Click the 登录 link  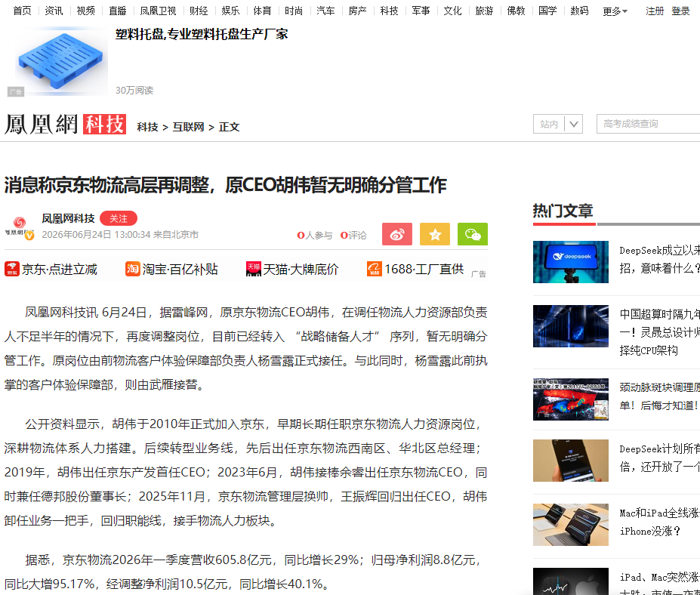click(x=681, y=11)
